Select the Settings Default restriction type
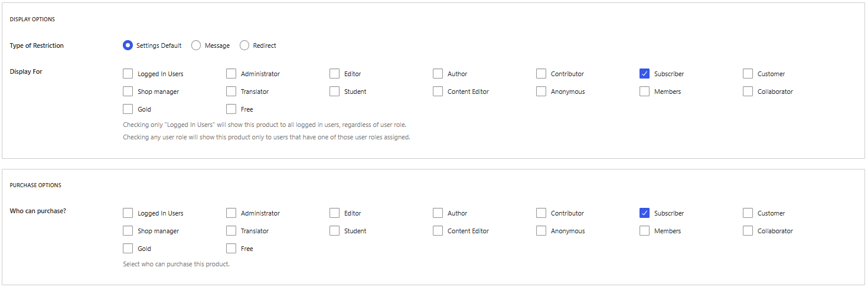 pyautogui.click(x=128, y=45)
